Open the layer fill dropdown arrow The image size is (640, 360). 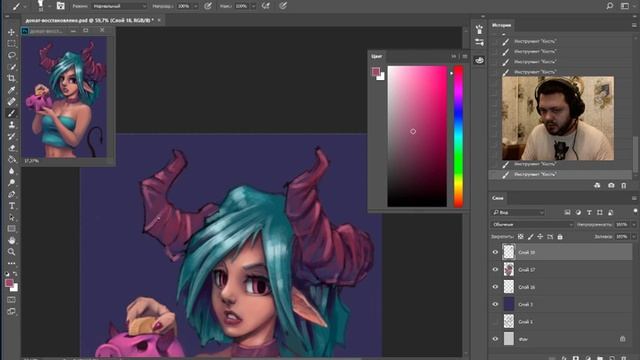click(x=634, y=237)
